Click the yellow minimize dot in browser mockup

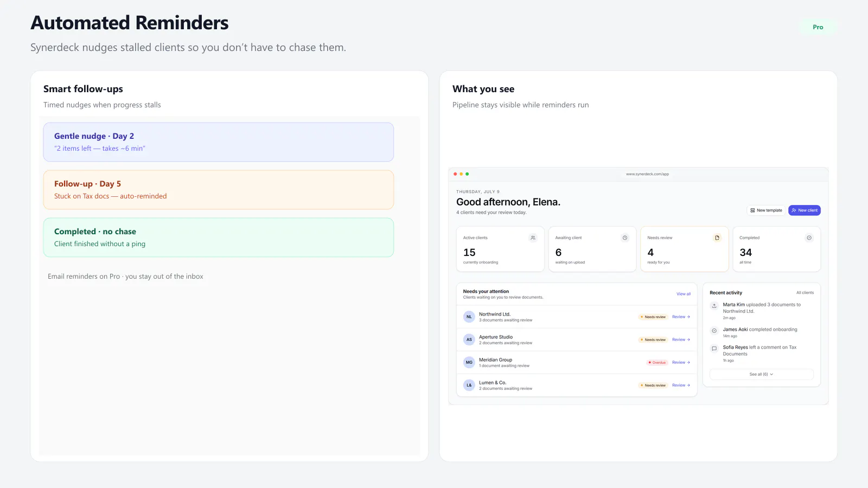point(461,174)
